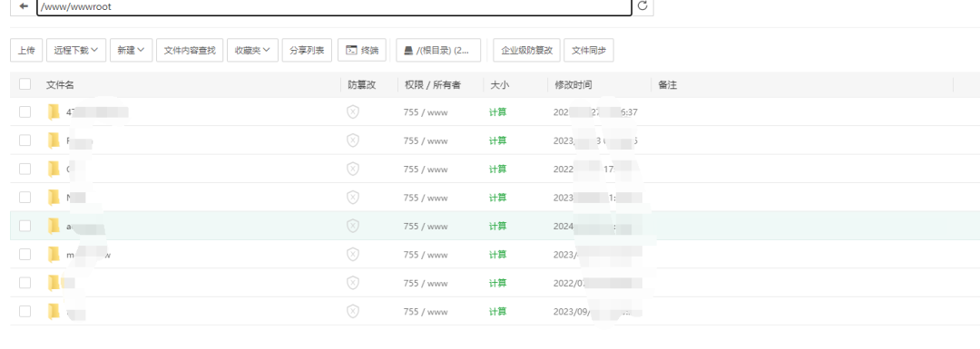Open the folder icon of the highlighted a row
980x349 pixels.
pos(54,226)
